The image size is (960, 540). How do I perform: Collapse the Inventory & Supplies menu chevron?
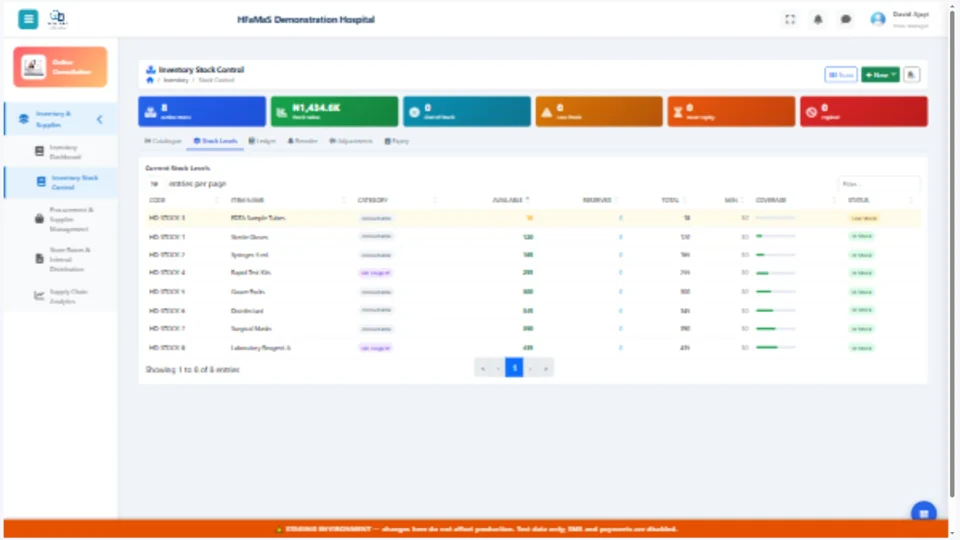[x=100, y=119]
